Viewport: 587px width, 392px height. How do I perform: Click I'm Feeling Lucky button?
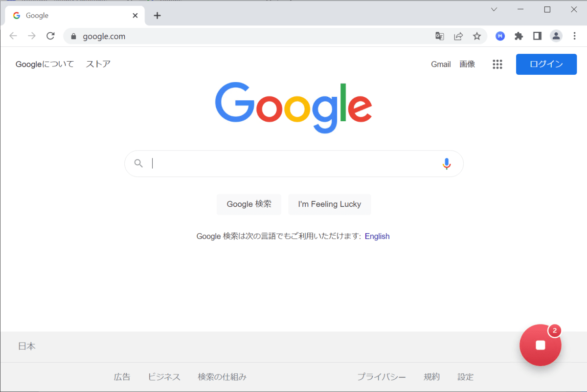pyautogui.click(x=330, y=204)
